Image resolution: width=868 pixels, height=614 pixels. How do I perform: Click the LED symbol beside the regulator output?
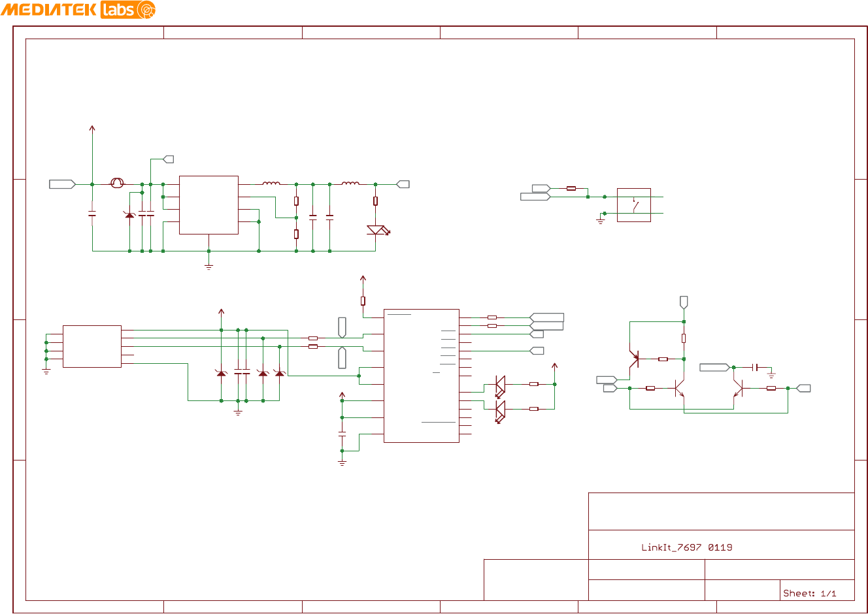[x=378, y=230]
